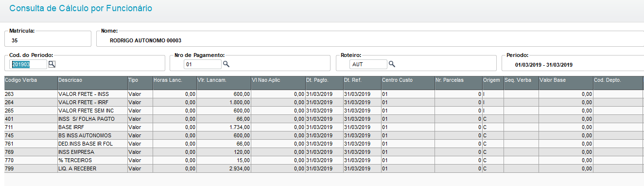The width and height of the screenshot is (644, 186).
Task: Click codigo verba cell 769
Action: click(31, 152)
